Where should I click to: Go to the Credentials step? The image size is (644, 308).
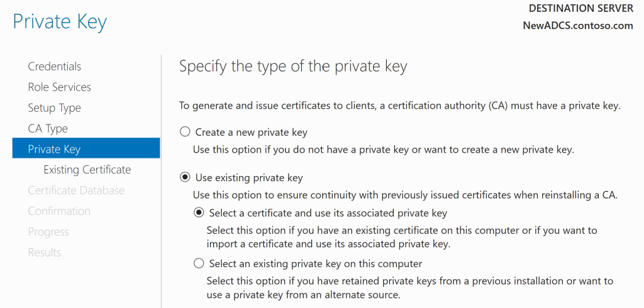(x=55, y=67)
